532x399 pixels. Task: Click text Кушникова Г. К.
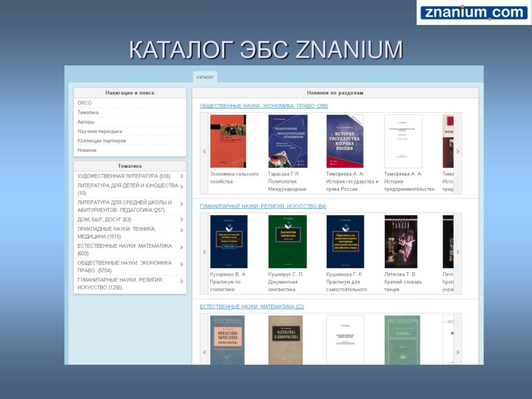[x=344, y=274]
